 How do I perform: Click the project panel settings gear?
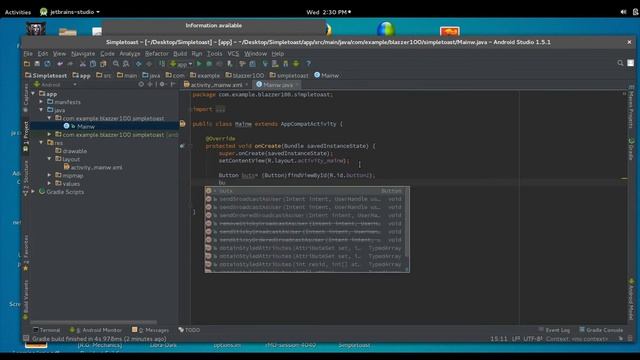click(162, 84)
